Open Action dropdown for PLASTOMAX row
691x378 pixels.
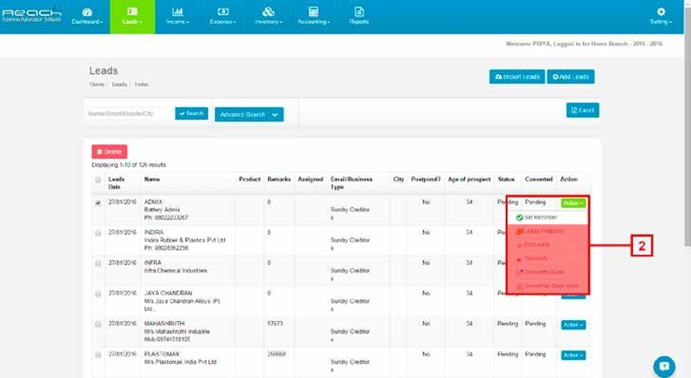[x=573, y=355]
